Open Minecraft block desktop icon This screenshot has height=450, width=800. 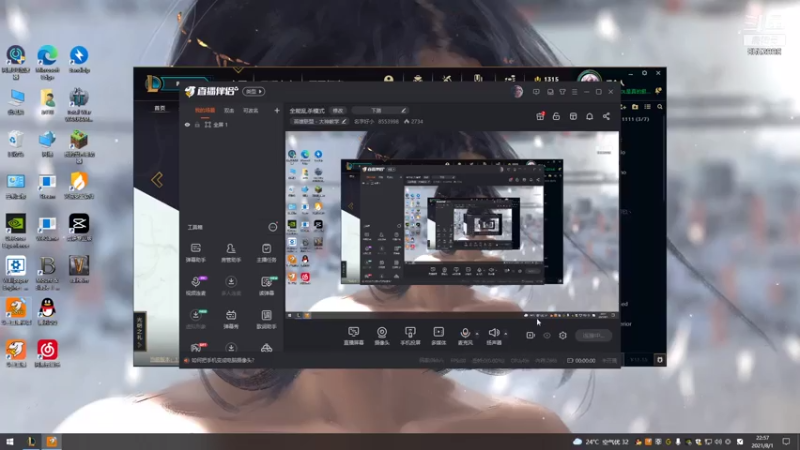pos(79,147)
